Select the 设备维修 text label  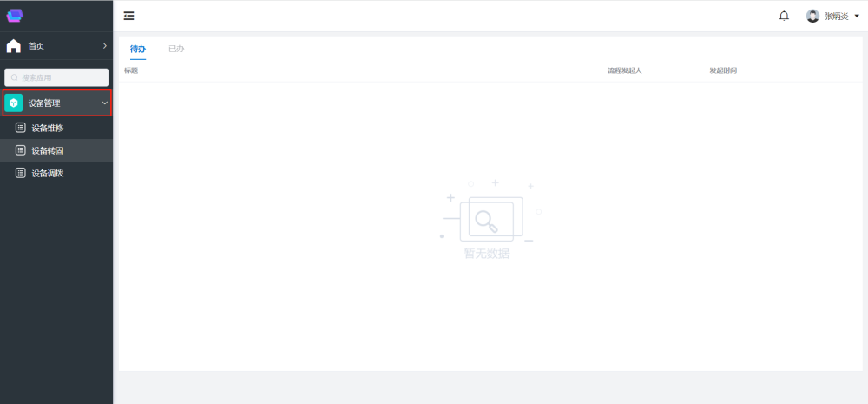click(x=48, y=128)
